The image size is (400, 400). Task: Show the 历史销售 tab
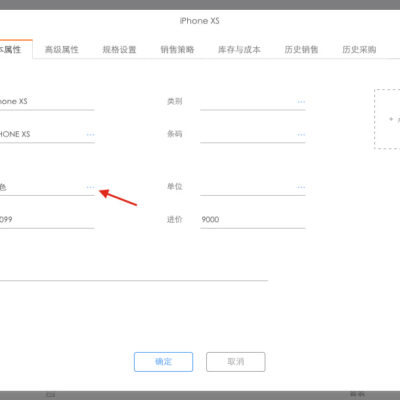click(301, 50)
